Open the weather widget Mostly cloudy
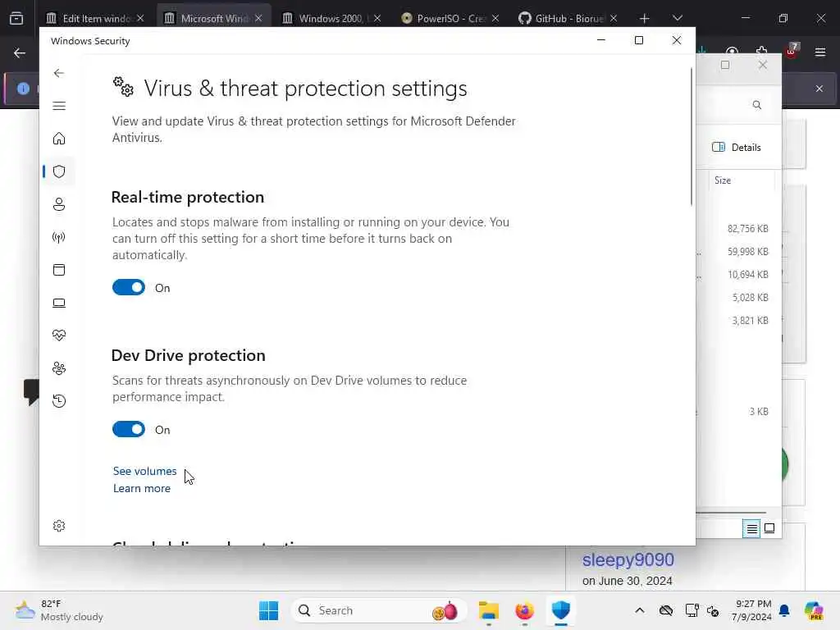 point(59,610)
